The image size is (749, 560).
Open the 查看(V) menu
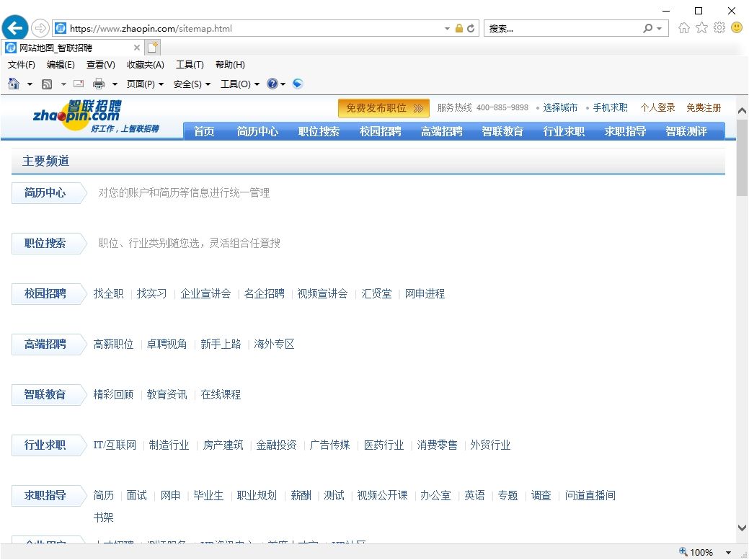[100, 64]
